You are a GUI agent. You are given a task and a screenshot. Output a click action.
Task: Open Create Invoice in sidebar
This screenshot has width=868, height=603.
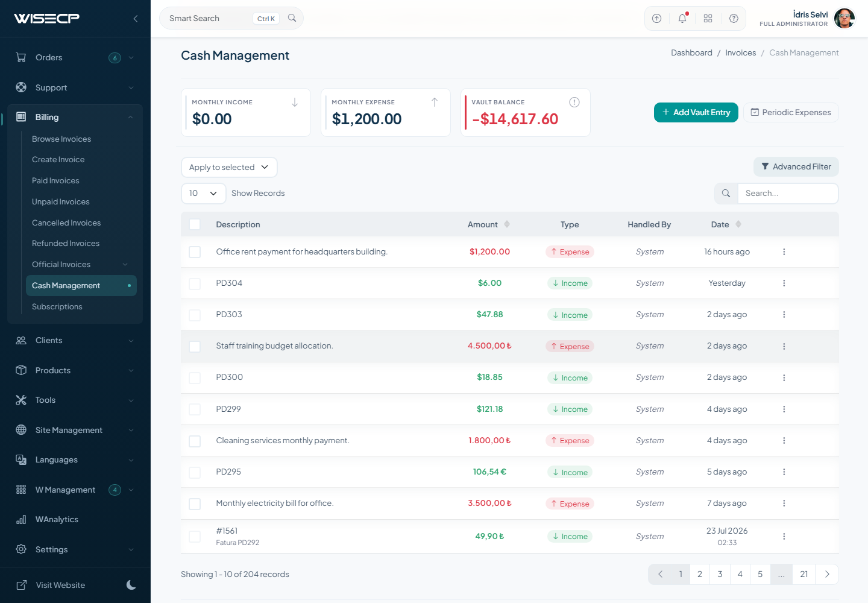(58, 160)
